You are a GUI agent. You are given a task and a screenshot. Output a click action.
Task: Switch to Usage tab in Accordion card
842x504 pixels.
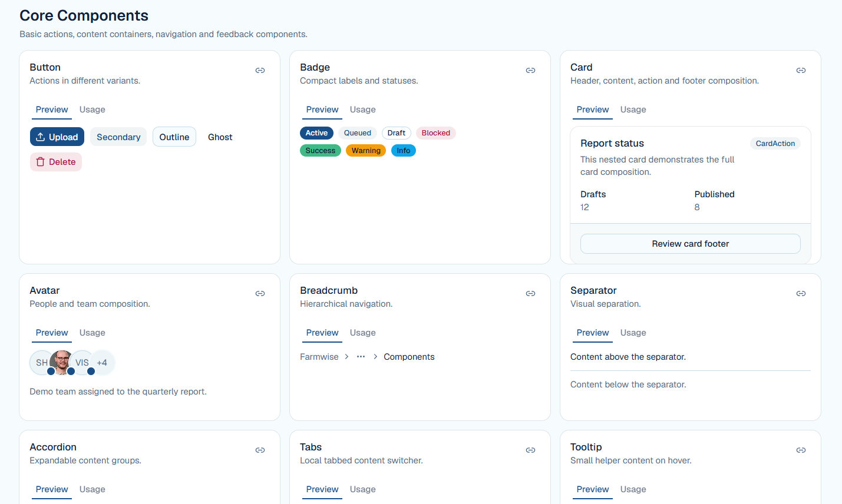pos(93,489)
